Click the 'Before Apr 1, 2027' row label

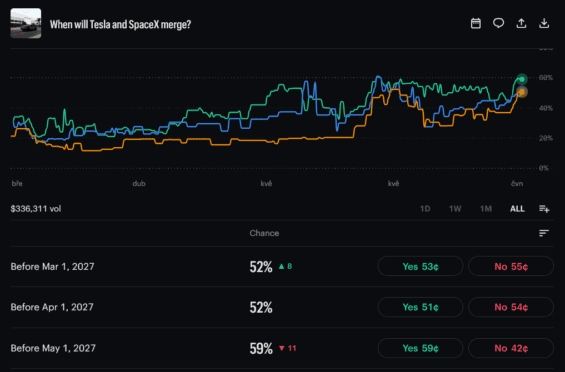(x=52, y=307)
